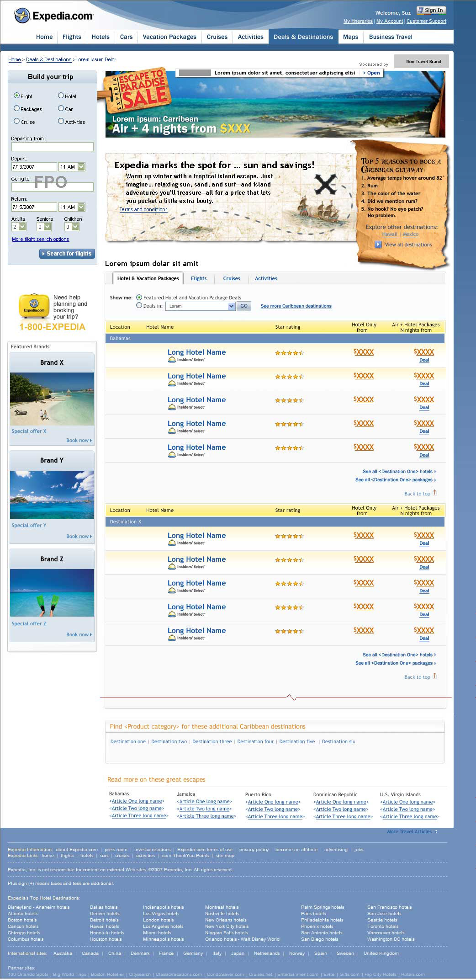The image size is (476, 980).
Task: Click the More flight search options link
Action: pos(41,239)
